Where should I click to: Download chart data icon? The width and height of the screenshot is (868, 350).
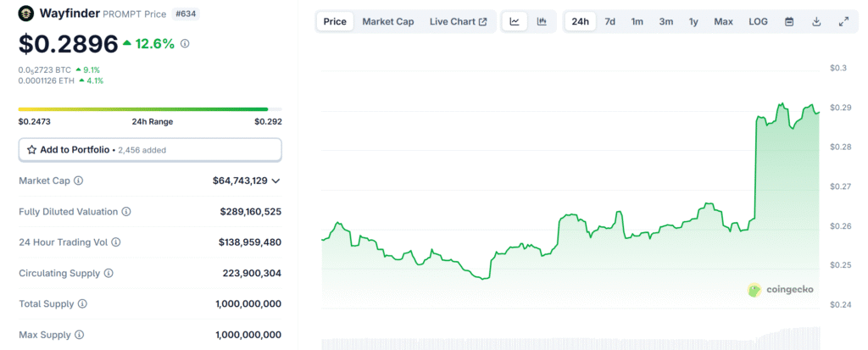(816, 21)
